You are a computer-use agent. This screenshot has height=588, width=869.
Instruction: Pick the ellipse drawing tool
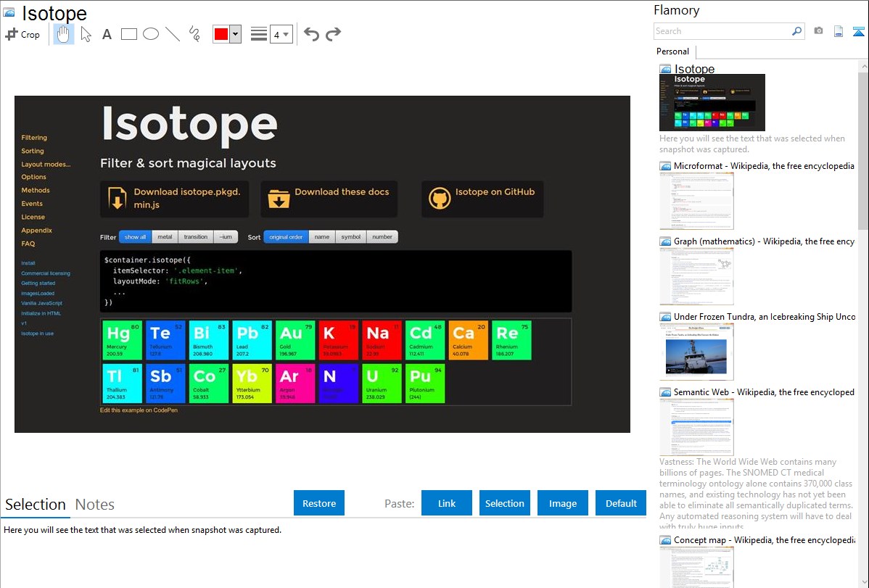151,34
